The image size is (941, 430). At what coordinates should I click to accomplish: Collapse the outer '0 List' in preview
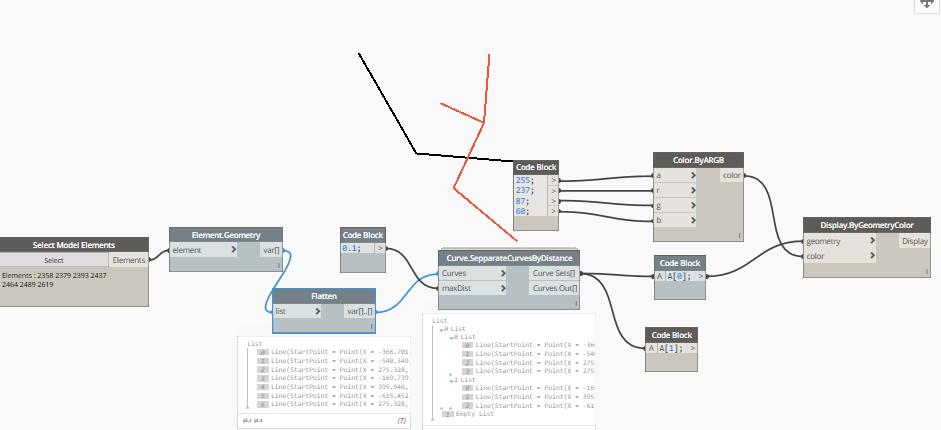[442, 329]
